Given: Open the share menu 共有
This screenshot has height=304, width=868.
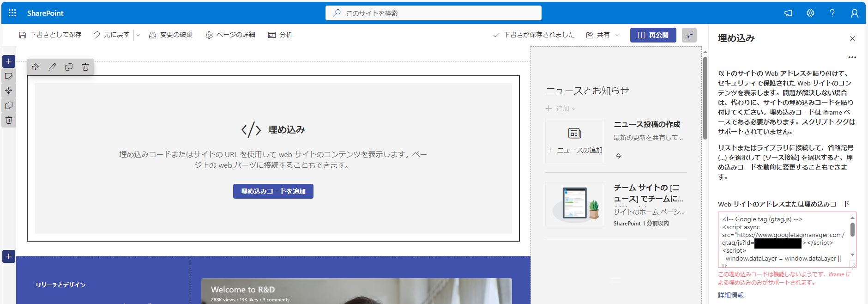Looking at the screenshot, I should click(x=603, y=35).
